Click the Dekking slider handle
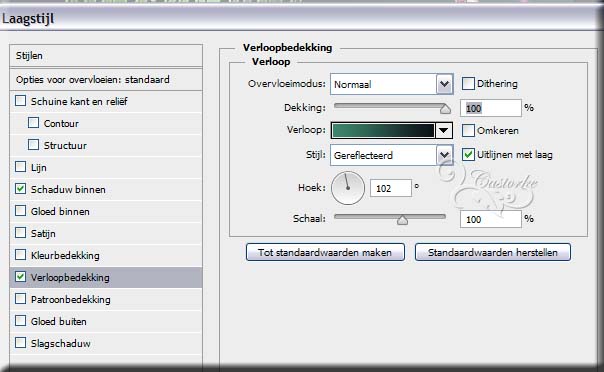604x372 pixels. (445, 109)
